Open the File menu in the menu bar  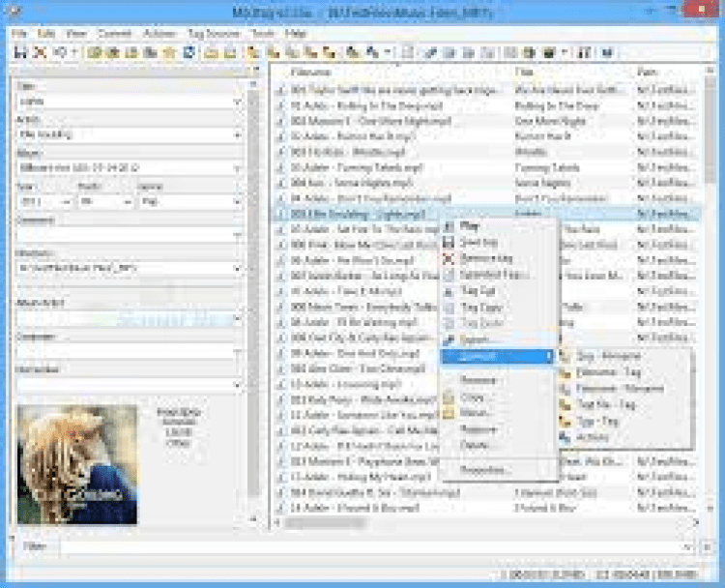(x=20, y=33)
